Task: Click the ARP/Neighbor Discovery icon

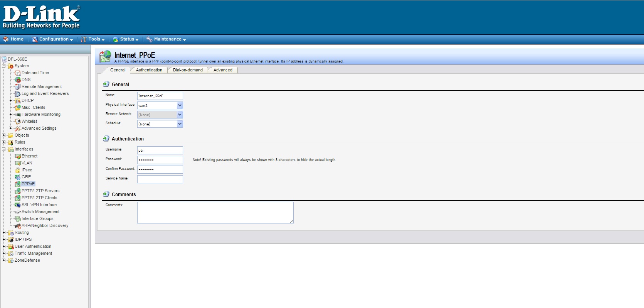Action: click(18, 226)
